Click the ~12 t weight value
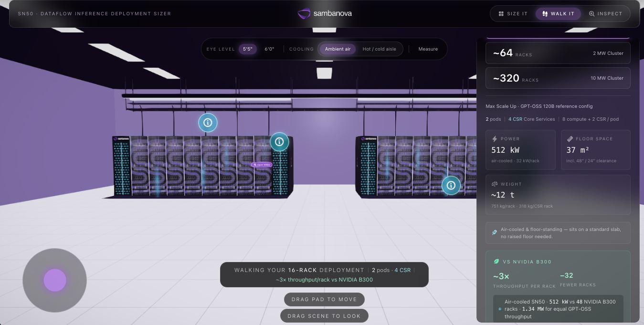 coord(503,195)
